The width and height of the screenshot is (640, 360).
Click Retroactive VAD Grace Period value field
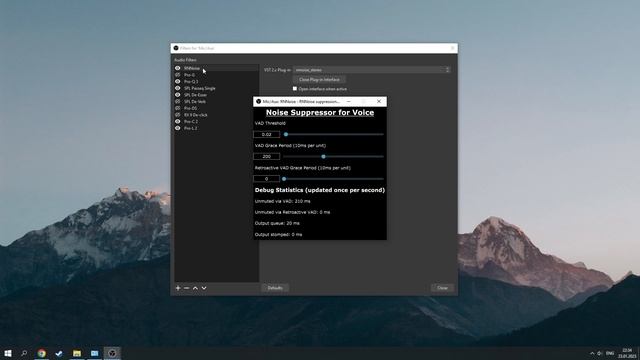(x=267, y=179)
